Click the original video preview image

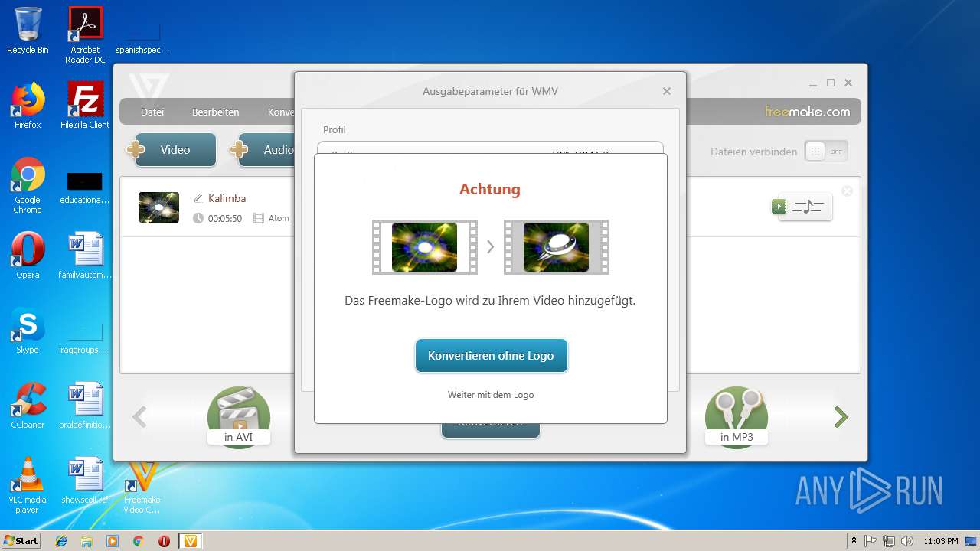coord(425,247)
